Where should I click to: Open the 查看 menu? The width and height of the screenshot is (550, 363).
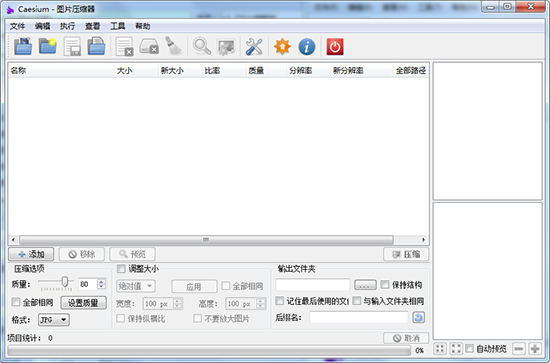[93, 26]
